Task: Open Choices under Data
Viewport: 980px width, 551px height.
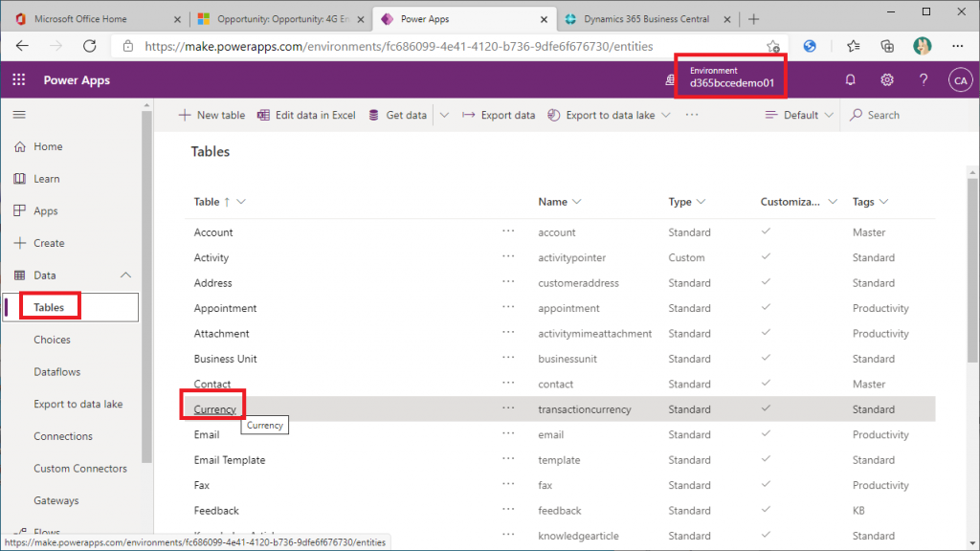Action: pos(52,340)
